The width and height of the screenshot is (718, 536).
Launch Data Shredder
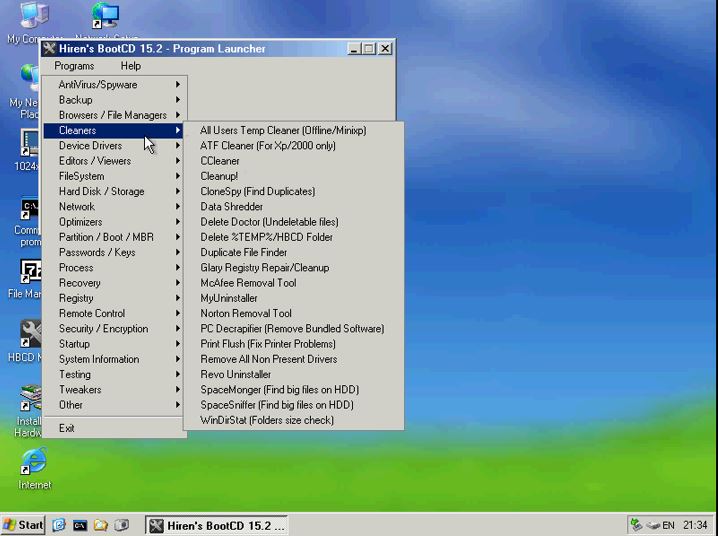tap(294, 206)
